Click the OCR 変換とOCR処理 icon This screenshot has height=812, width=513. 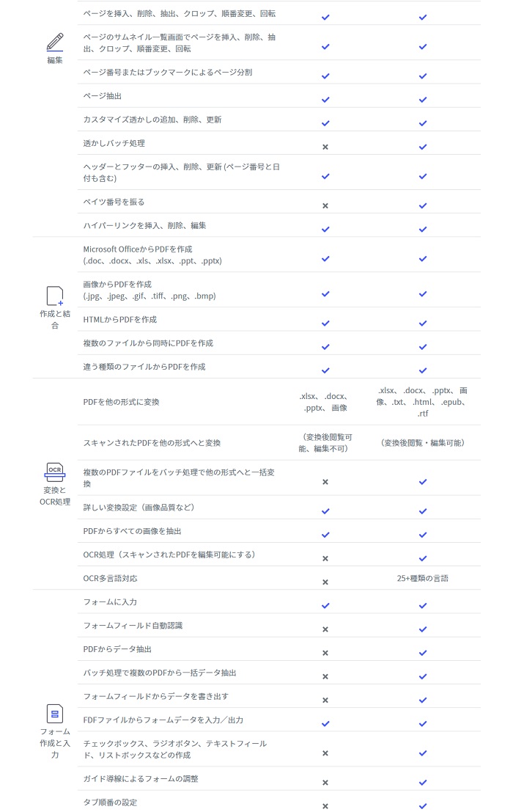point(55,472)
